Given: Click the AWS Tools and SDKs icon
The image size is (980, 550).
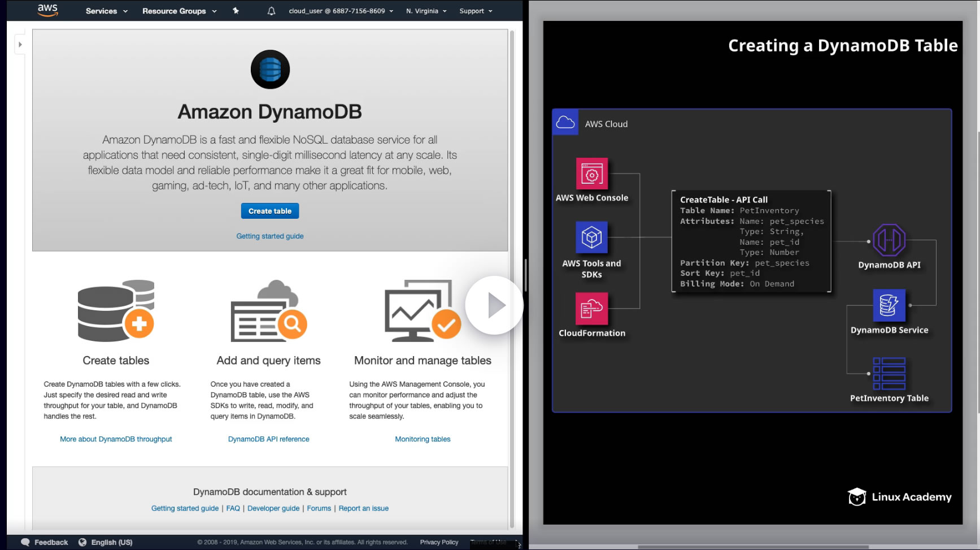Looking at the screenshot, I should pos(592,237).
